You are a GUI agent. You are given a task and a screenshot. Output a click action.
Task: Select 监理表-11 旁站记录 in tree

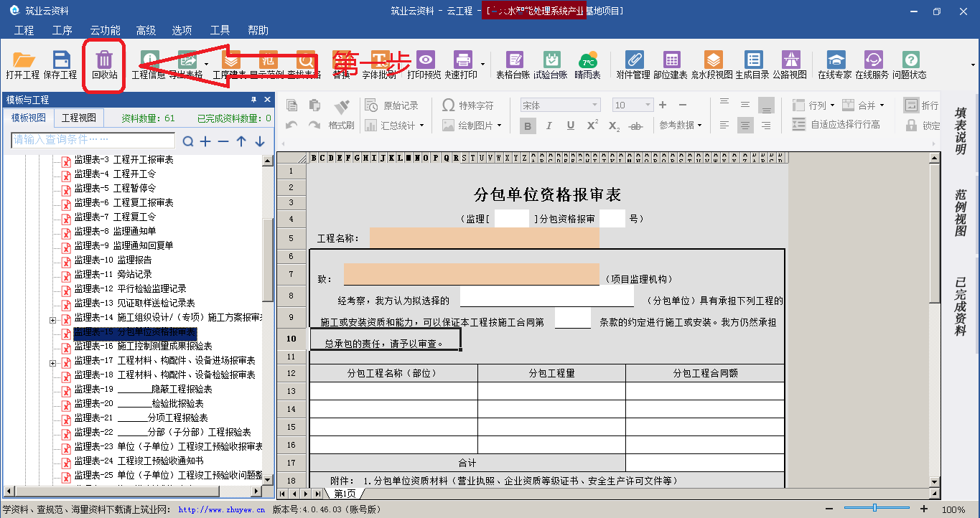113,274
